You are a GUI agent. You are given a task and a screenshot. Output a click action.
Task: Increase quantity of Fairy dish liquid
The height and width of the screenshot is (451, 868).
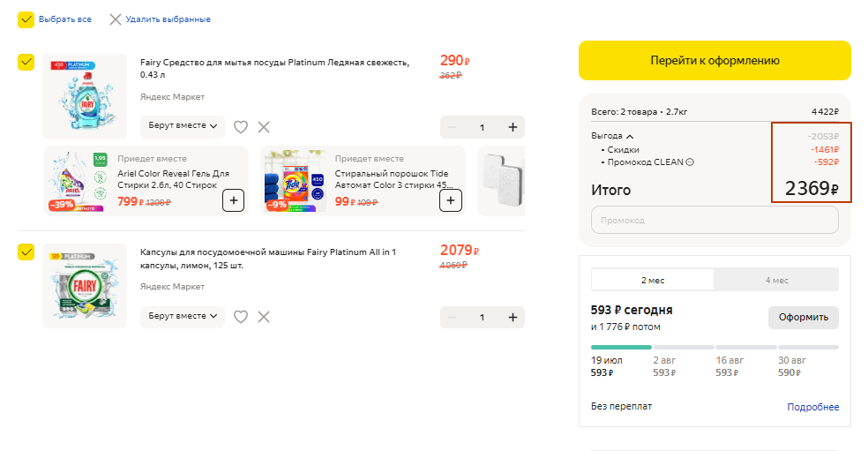click(x=513, y=127)
